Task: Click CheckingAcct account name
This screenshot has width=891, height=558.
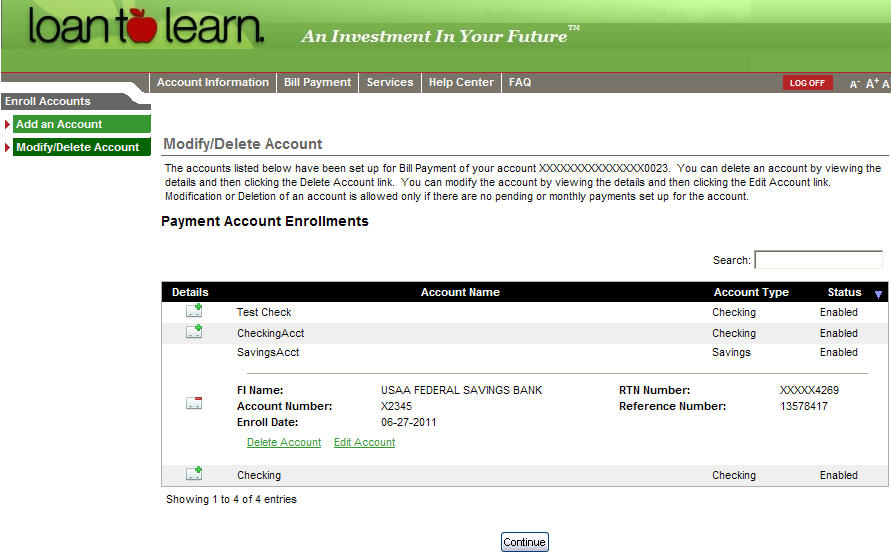Action: [270, 333]
